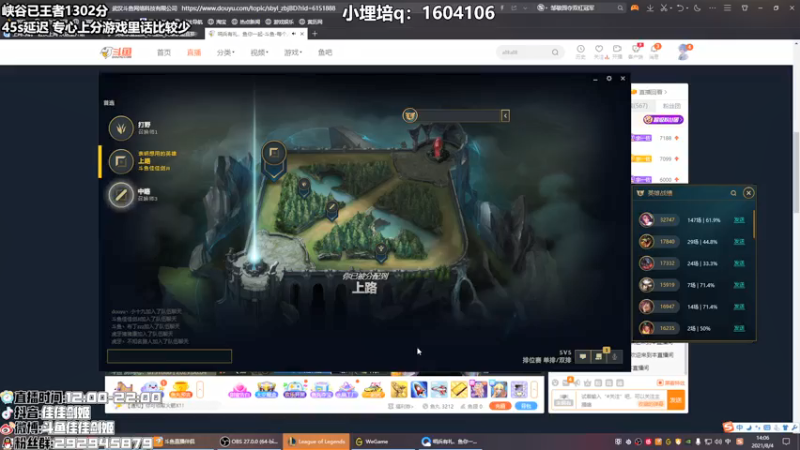Screen dimensions: 800x450
Task: Expand the 分类 category dropdown
Action: pyautogui.click(x=226, y=53)
